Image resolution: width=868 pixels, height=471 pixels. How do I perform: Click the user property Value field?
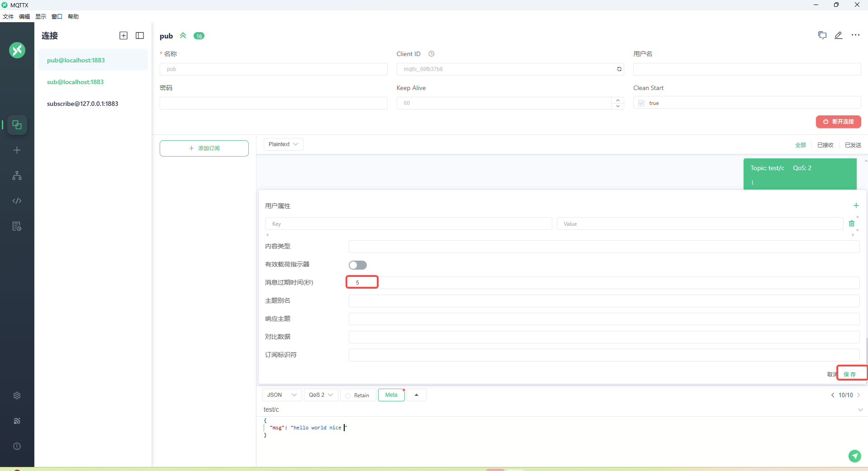pos(700,224)
